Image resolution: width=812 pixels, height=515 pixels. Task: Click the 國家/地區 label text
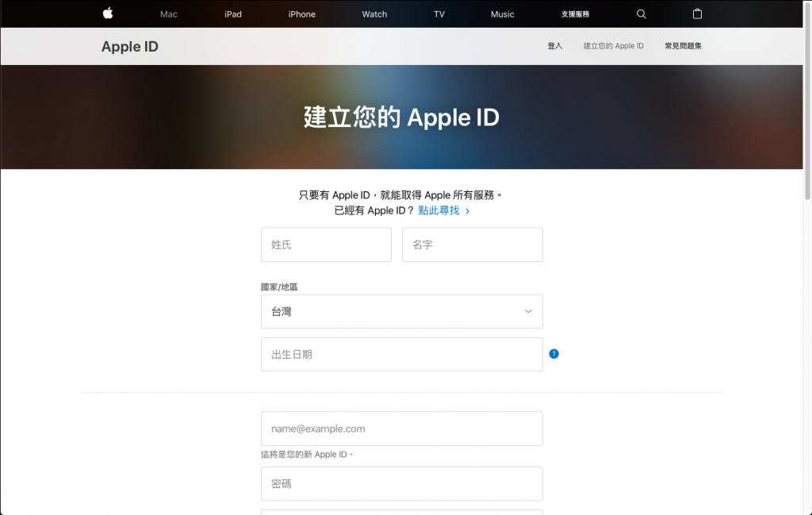click(x=279, y=287)
